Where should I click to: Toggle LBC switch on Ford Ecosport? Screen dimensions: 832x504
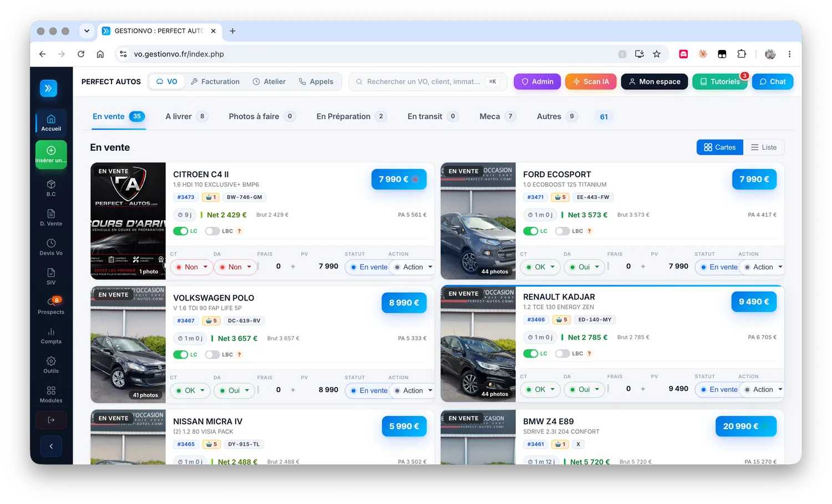point(562,231)
